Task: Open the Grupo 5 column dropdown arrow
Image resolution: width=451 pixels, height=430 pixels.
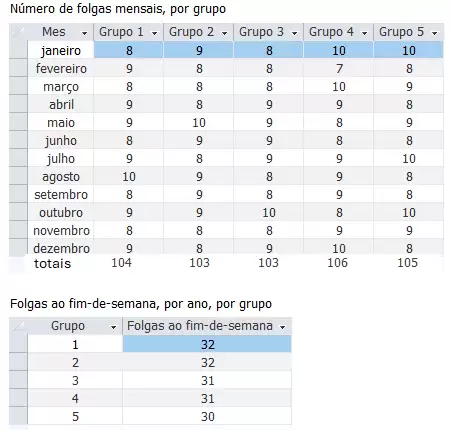Action: pyautogui.click(x=434, y=33)
